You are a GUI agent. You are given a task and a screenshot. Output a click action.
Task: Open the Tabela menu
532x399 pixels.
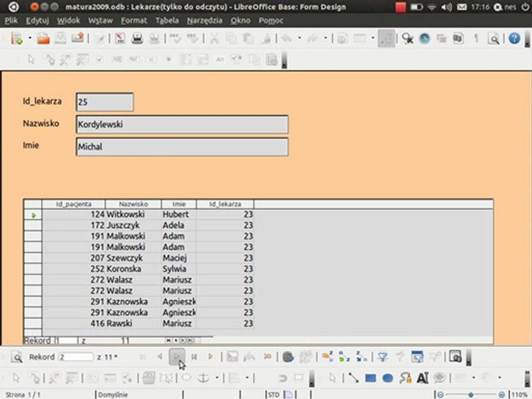tap(167, 21)
